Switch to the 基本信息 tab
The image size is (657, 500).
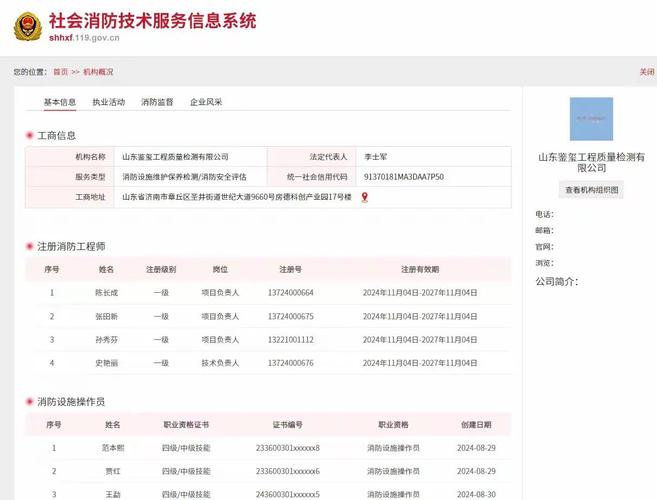click(60, 102)
